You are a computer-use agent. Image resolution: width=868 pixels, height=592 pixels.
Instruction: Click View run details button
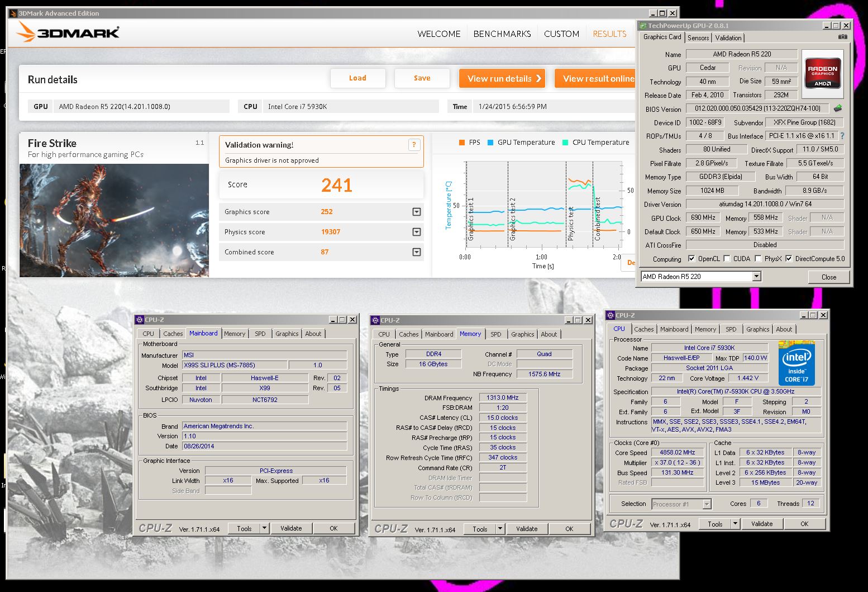[503, 79]
